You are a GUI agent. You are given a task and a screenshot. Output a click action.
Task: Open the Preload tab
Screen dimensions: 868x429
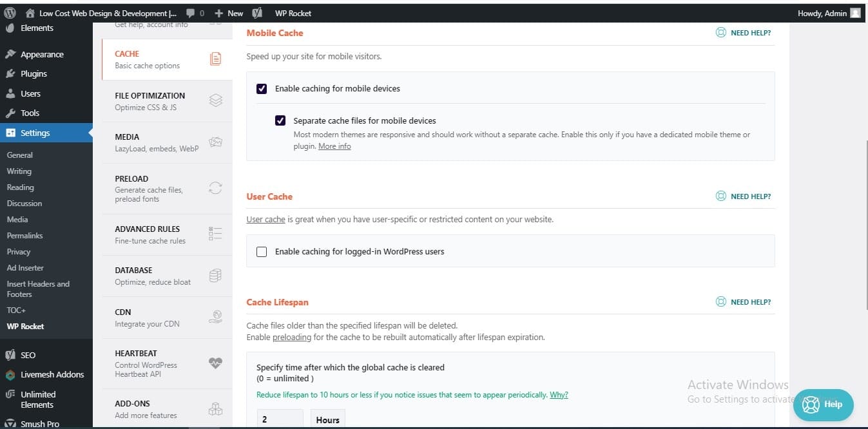tap(167, 188)
